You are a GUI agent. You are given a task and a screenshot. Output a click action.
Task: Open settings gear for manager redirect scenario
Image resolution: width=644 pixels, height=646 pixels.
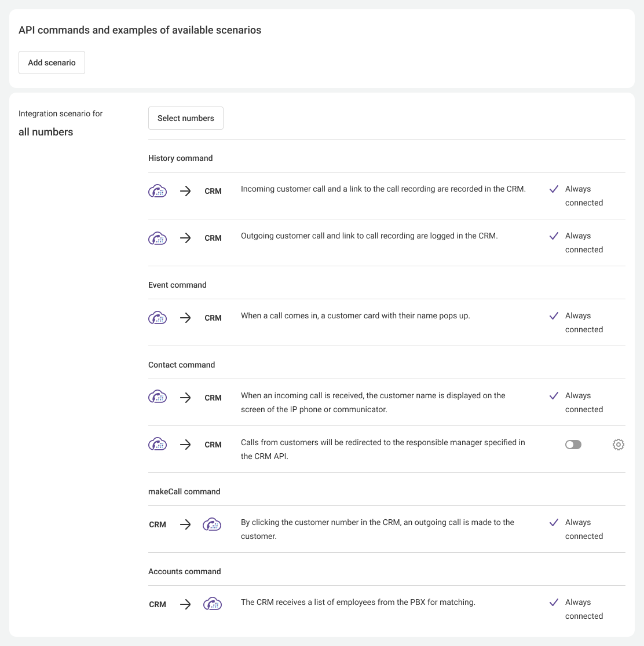[x=618, y=445]
